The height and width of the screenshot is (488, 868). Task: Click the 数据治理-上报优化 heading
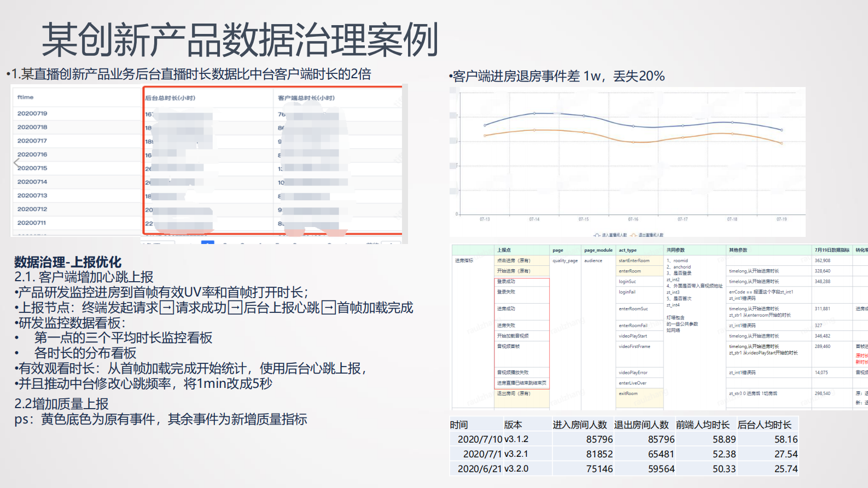point(68,262)
